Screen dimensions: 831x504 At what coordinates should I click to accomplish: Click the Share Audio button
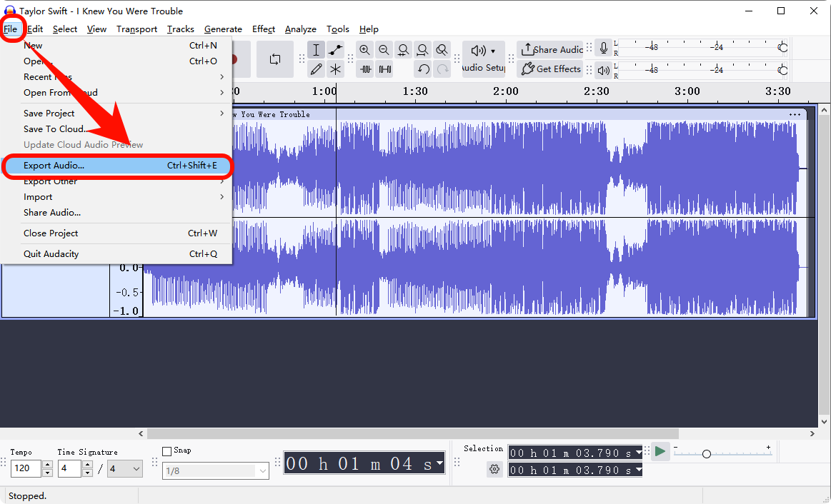550,50
